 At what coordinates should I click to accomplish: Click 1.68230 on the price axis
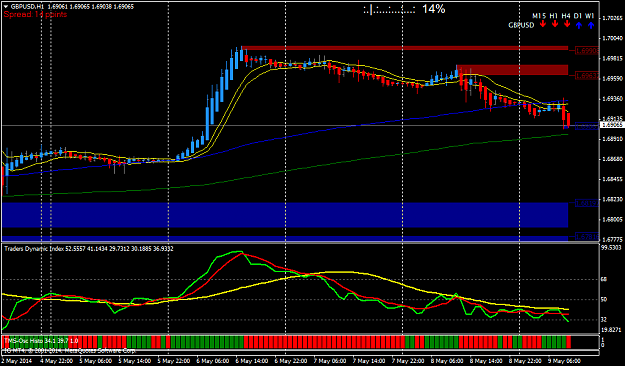tap(612, 199)
